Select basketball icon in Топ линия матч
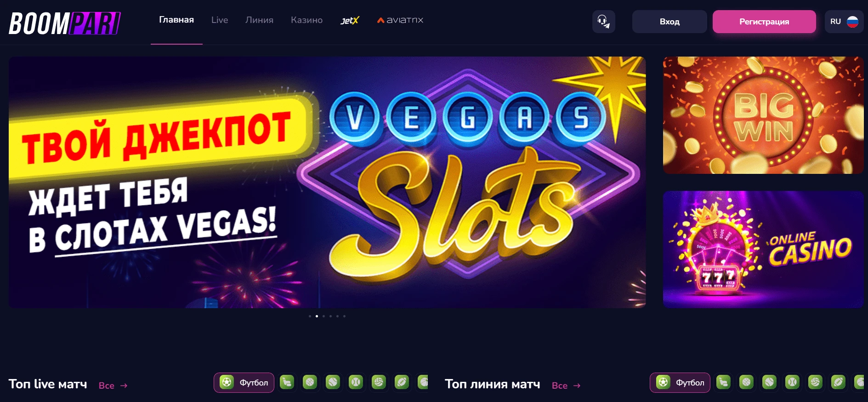 [746, 382]
